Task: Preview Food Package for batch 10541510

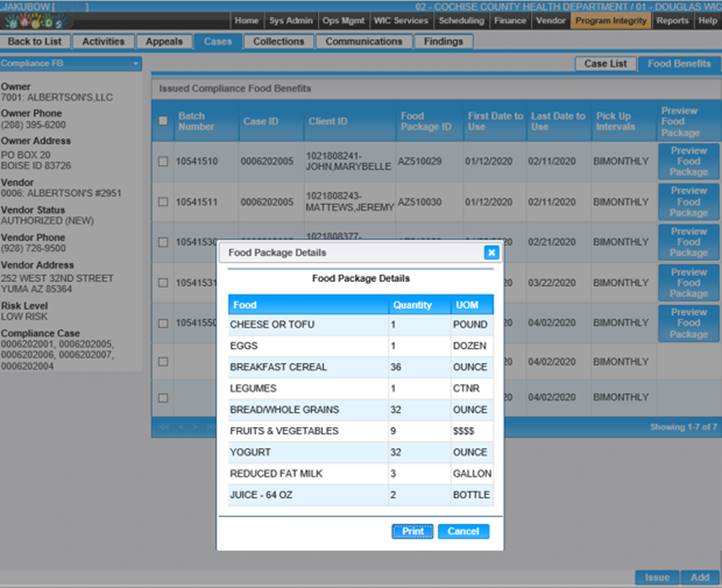Action: (x=688, y=161)
